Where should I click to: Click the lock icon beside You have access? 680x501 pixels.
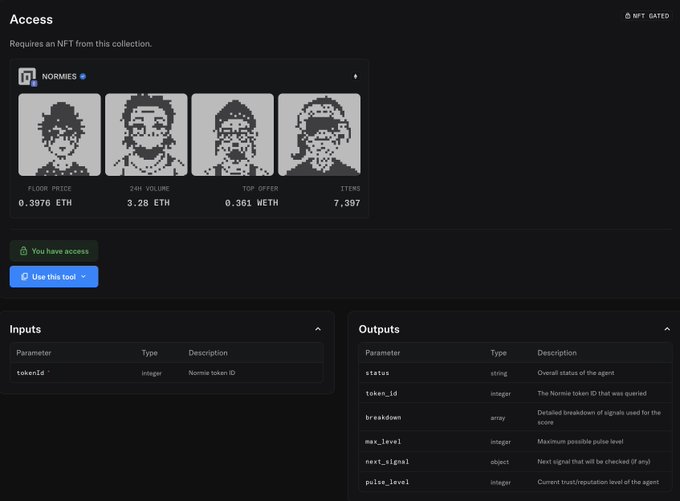tap(23, 251)
